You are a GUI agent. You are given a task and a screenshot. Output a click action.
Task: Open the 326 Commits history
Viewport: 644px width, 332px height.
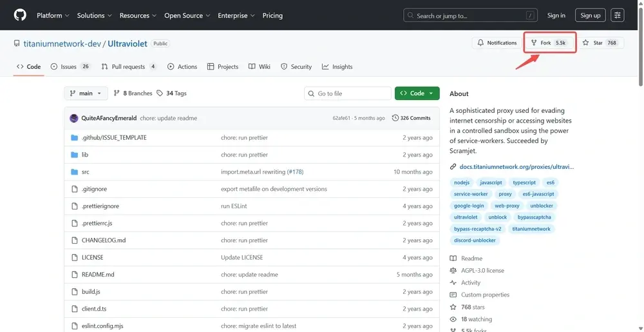411,118
